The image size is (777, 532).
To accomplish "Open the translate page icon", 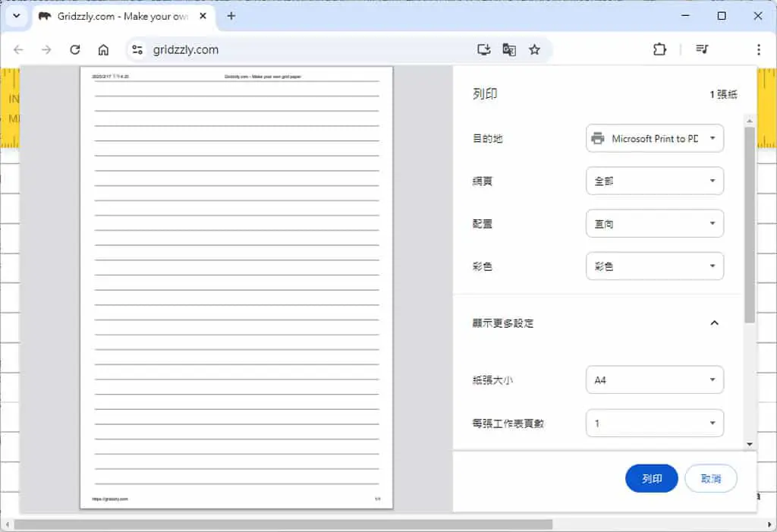I will coord(509,49).
